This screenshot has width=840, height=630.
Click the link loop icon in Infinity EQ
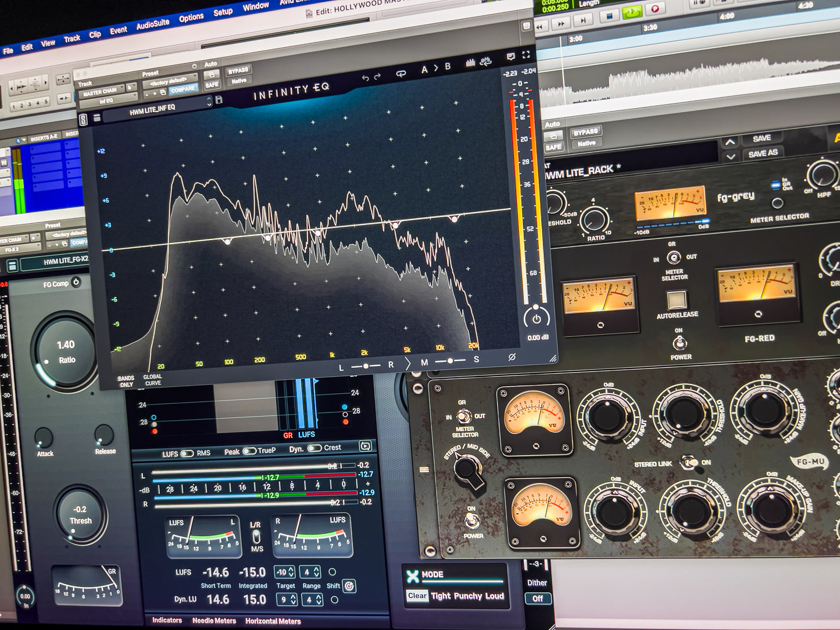coord(401,74)
